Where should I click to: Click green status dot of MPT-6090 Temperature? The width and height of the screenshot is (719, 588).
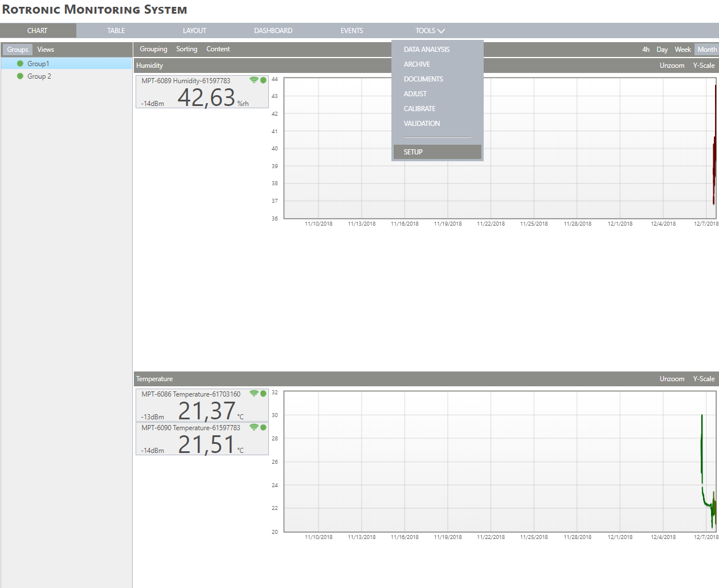click(263, 427)
